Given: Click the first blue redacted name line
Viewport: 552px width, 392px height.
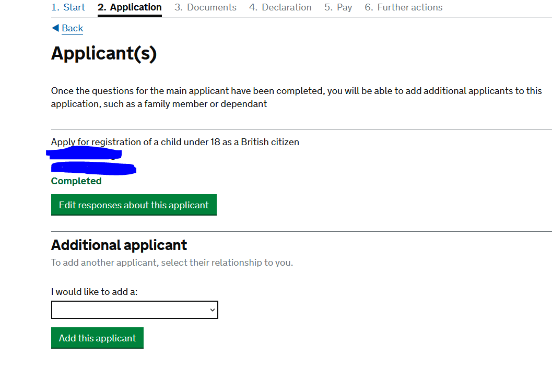Looking at the screenshot, I should pos(84,153).
